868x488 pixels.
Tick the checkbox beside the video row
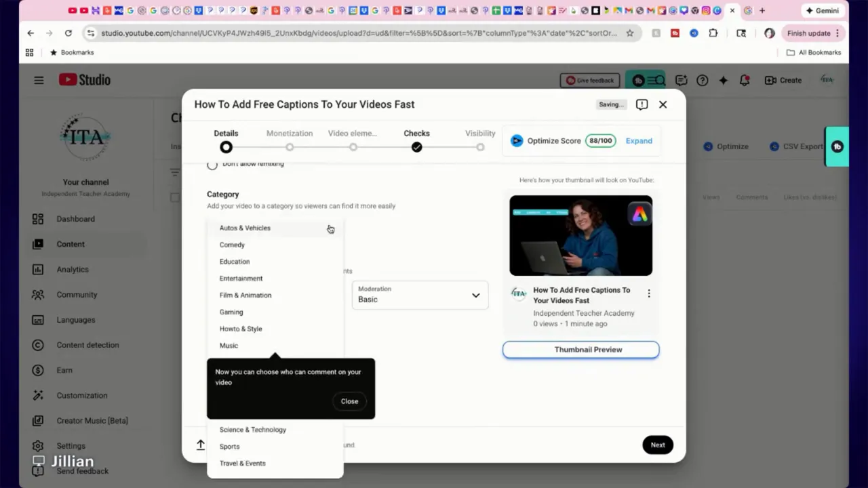click(x=175, y=197)
